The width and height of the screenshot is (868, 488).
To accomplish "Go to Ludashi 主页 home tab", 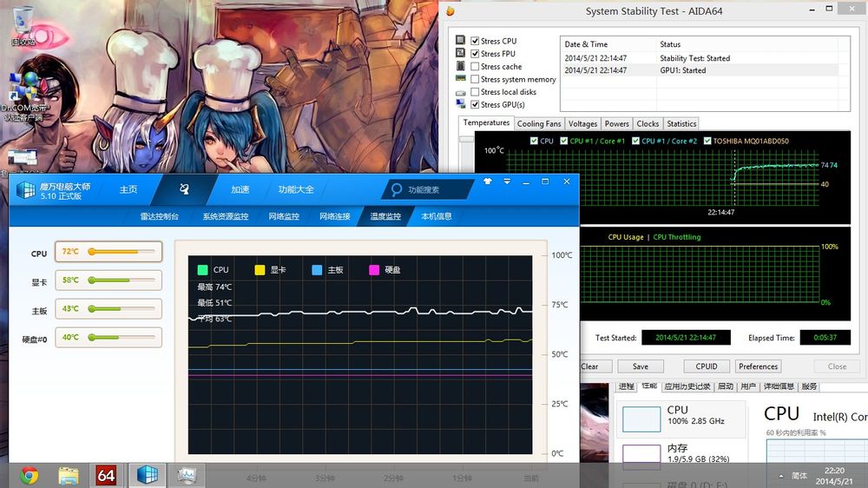I will [x=128, y=189].
